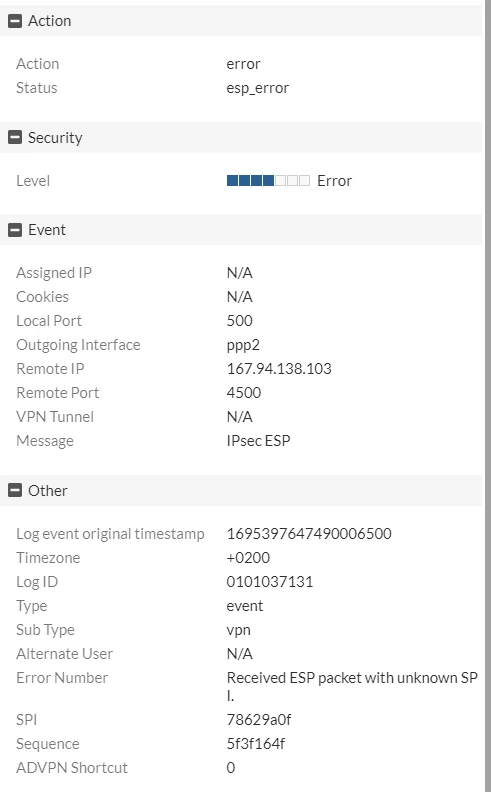The height and width of the screenshot is (792, 491).
Task: Click the Log event original timestamp value
Action: [x=309, y=534]
